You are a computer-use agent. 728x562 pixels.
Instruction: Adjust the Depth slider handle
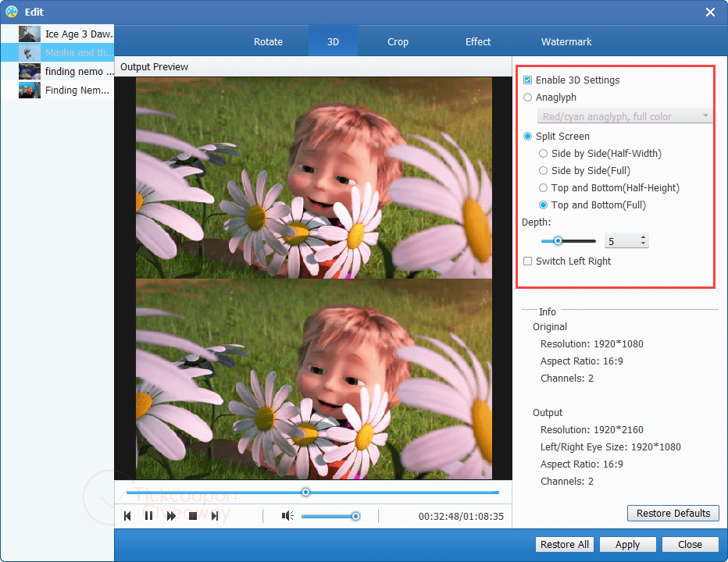tap(558, 241)
